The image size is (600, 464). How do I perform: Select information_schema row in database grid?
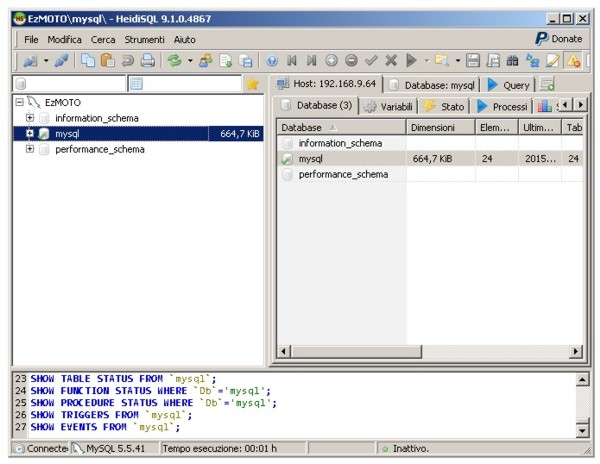[x=430, y=143]
